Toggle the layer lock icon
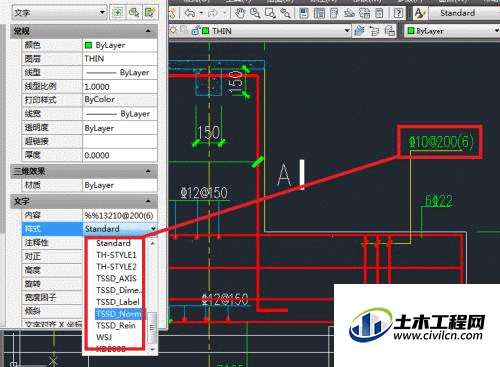The width and height of the screenshot is (500, 367). pos(196,30)
